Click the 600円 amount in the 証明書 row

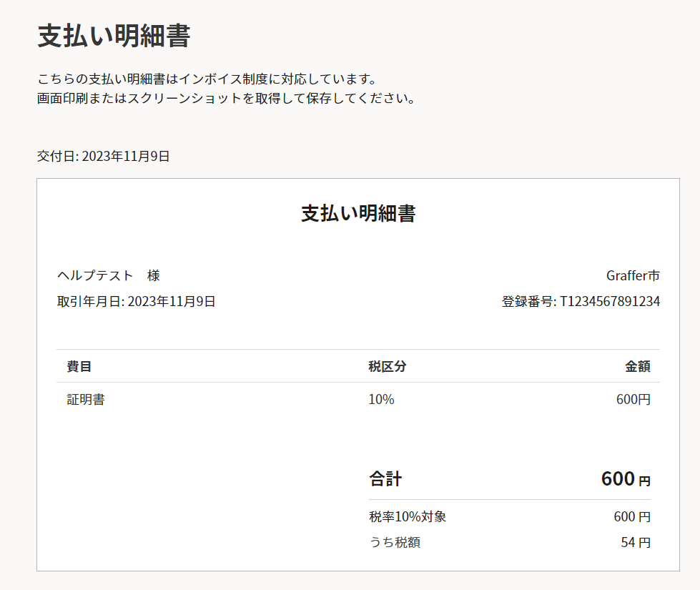click(x=634, y=400)
